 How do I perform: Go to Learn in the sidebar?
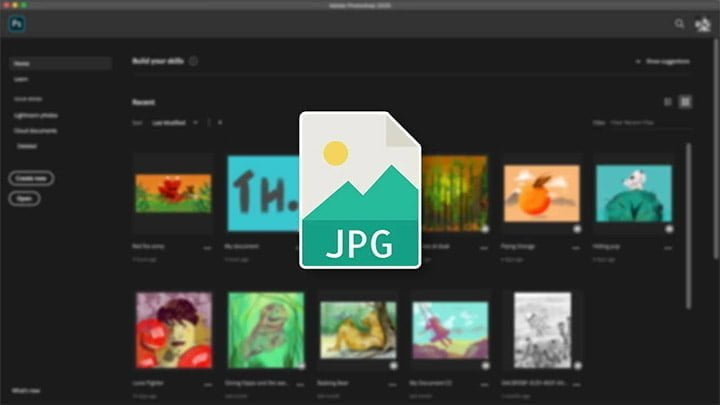click(x=21, y=79)
